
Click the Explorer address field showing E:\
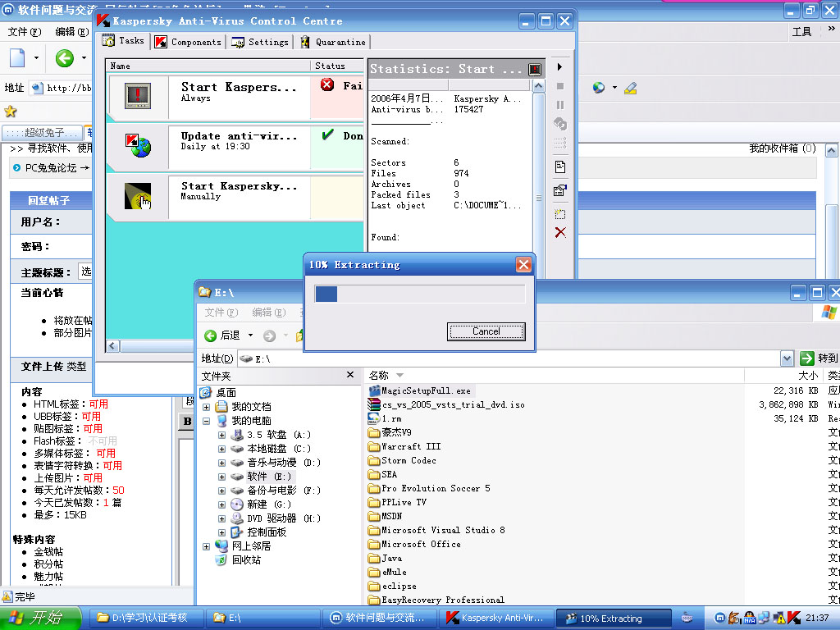509,358
